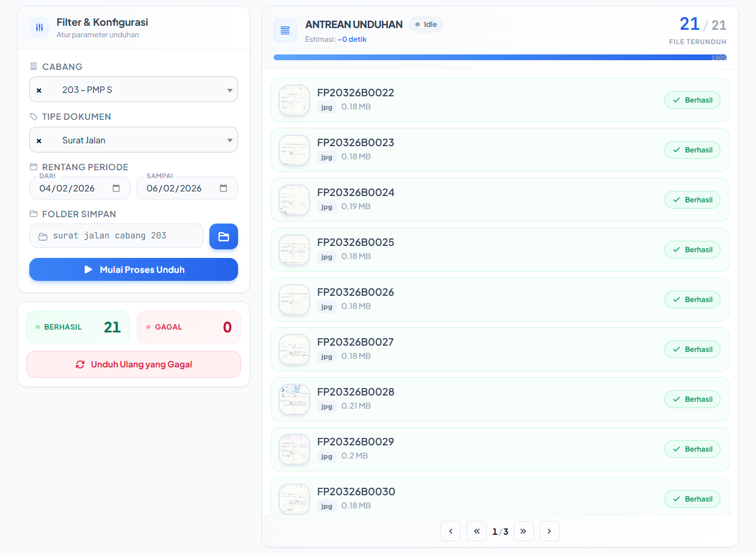The width and height of the screenshot is (756, 556).
Task: Click the folder simpan path field
Action: coord(116,236)
